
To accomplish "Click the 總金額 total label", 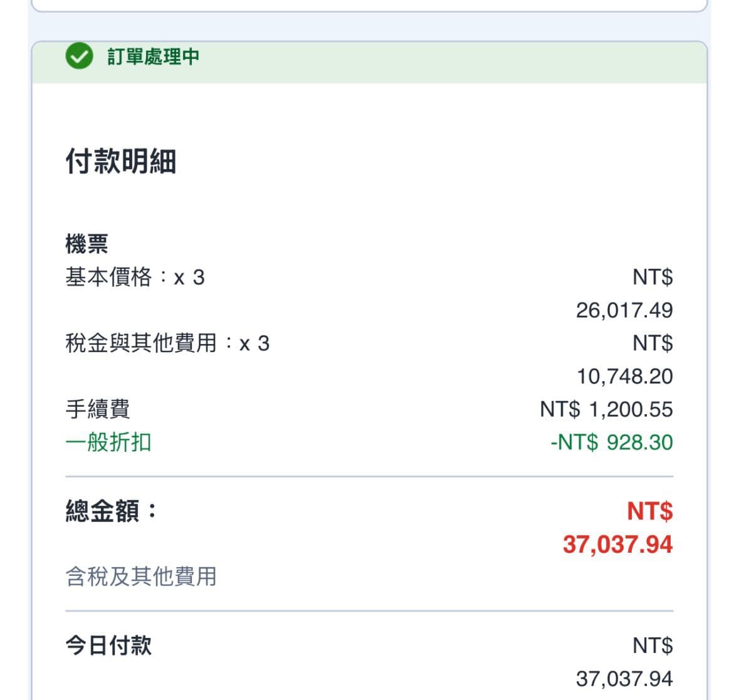I will 111,511.
